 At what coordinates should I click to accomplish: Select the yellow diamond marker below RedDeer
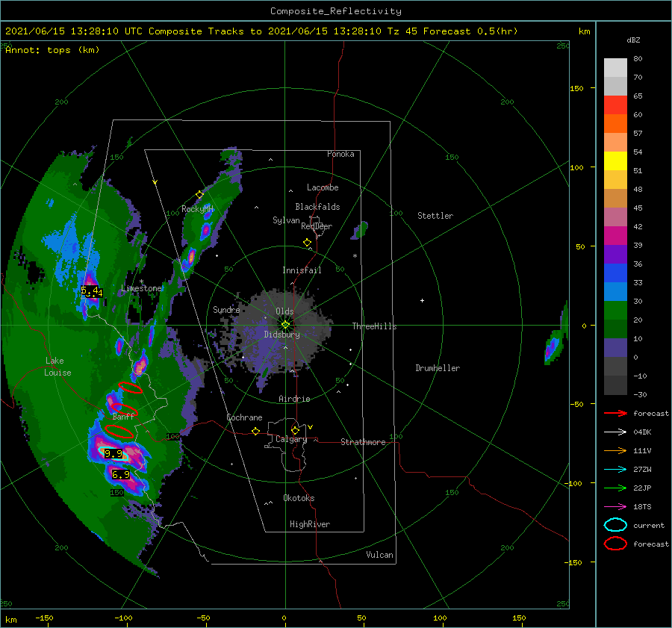308,243
